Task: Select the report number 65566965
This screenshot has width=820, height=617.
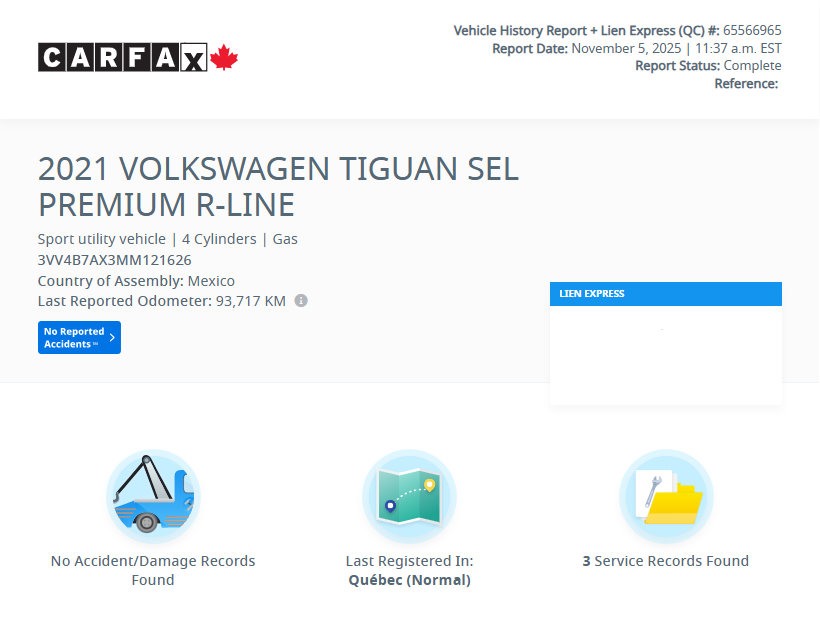Action: tap(753, 30)
